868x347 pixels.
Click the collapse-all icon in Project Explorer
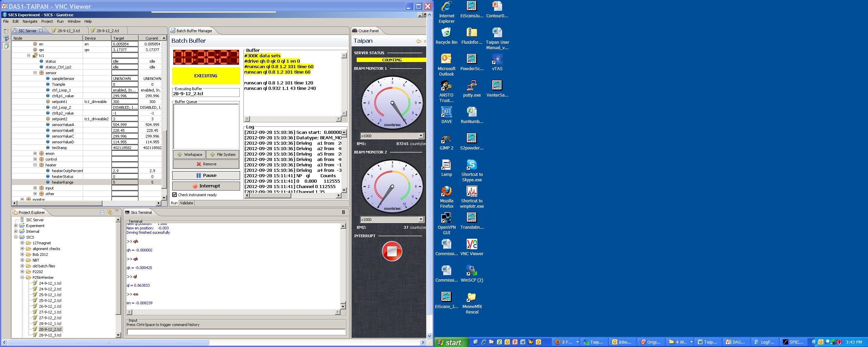102,212
